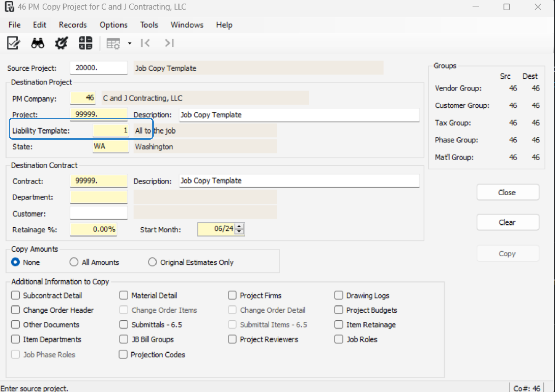
Task: Tick the Item Retainage checkbox
Action: point(339,325)
